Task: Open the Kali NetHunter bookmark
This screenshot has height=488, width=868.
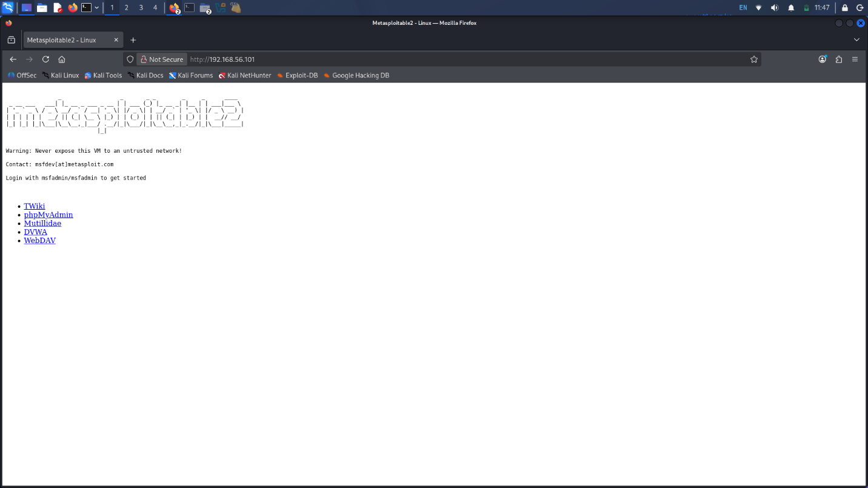Action: [x=245, y=75]
